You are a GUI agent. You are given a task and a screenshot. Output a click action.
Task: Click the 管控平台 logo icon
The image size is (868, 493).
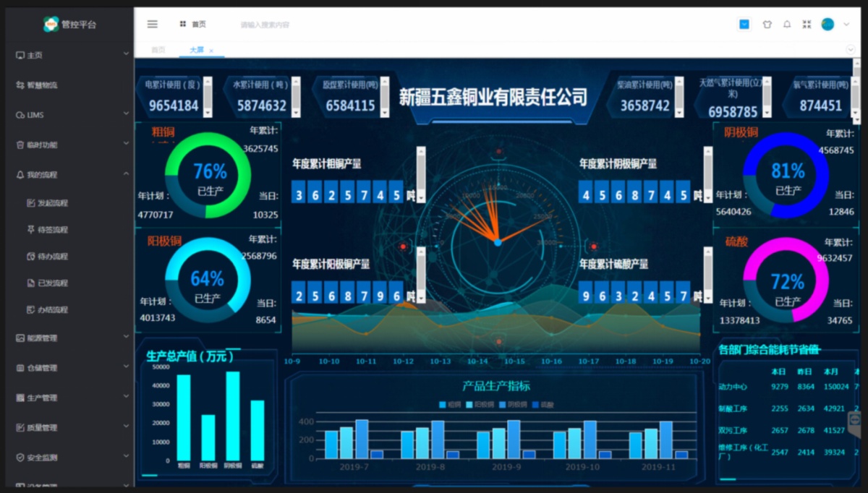[x=51, y=25]
